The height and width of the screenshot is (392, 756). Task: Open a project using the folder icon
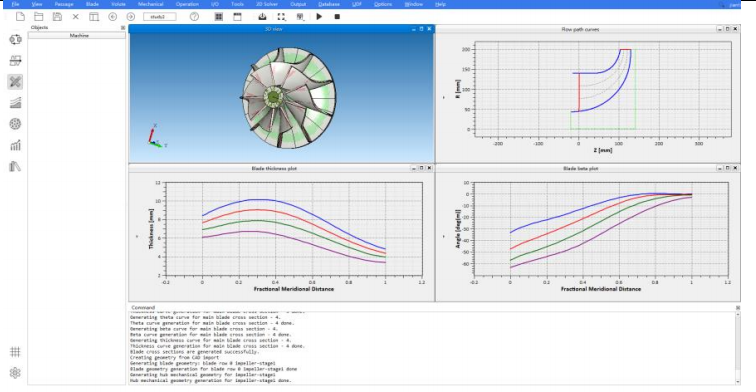pos(39,16)
